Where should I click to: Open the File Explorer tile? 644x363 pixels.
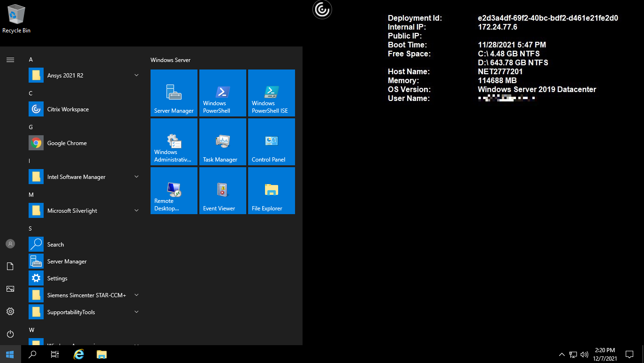click(x=272, y=191)
